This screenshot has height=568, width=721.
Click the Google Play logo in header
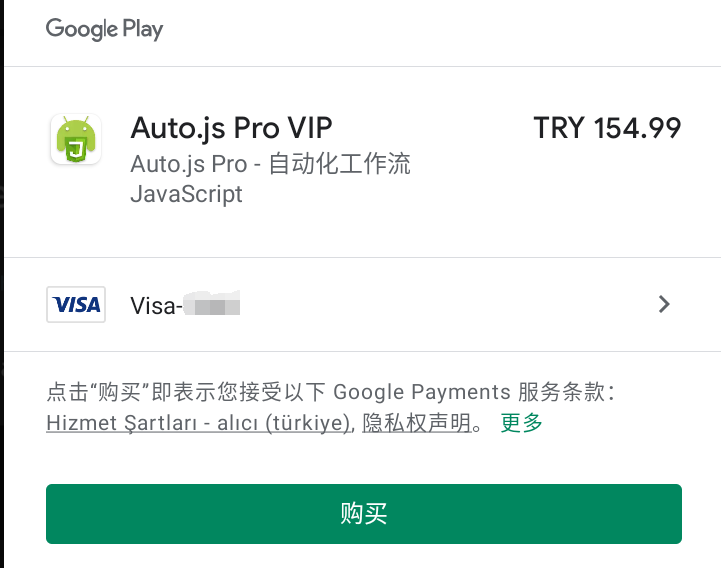click(104, 29)
